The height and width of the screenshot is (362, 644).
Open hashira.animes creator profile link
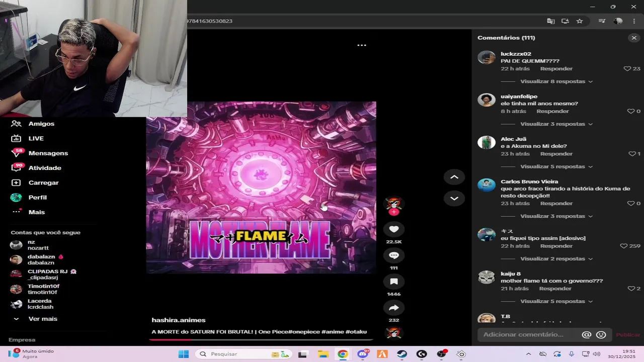179,320
